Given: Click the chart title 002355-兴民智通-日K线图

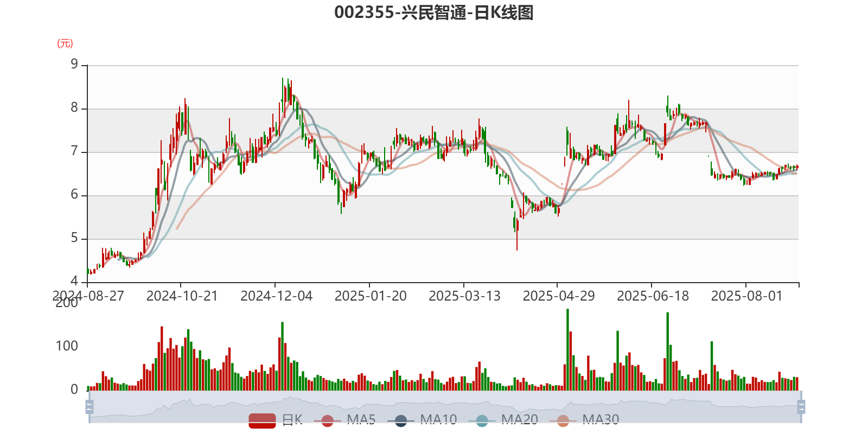Looking at the screenshot, I should coord(434,12).
